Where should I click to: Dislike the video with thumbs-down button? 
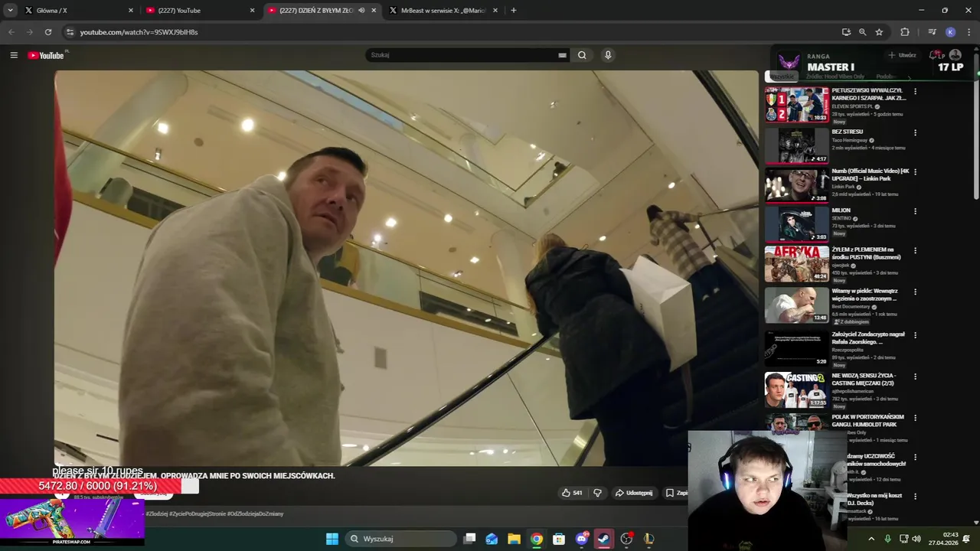598,493
